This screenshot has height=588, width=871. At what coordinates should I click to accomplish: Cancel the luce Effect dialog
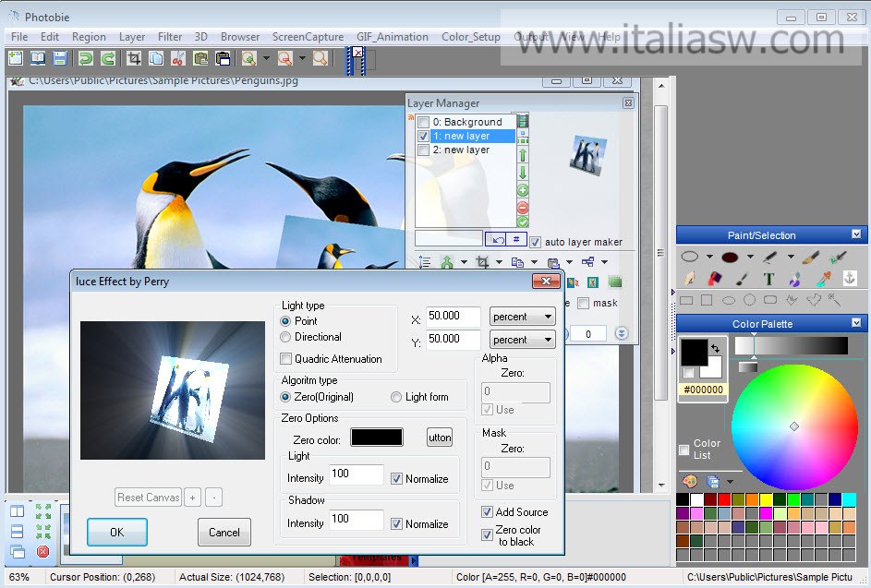point(224,532)
